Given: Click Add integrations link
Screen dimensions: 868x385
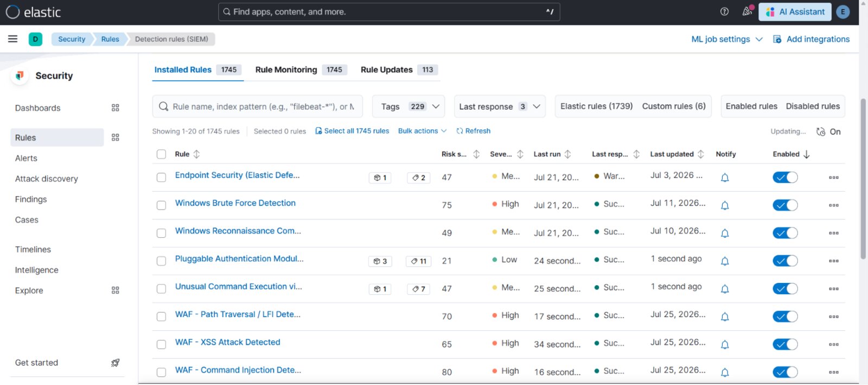Looking at the screenshot, I should click(811, 39).
